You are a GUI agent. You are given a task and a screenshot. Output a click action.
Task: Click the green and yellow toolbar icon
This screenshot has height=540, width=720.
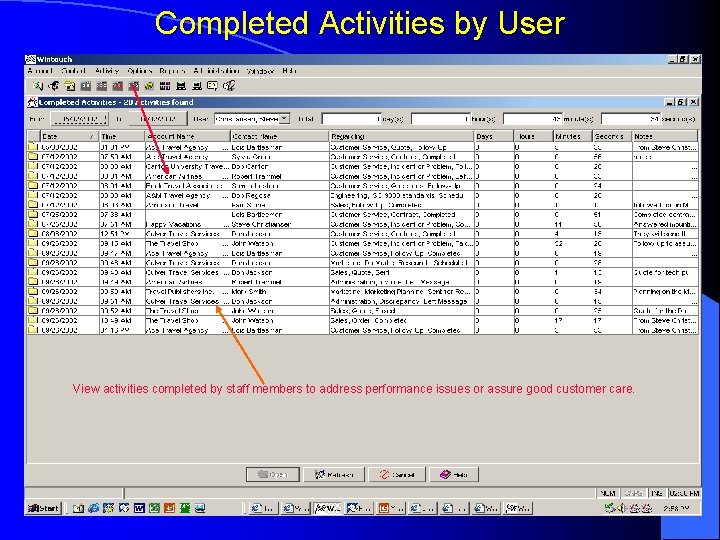coord(149,86)
